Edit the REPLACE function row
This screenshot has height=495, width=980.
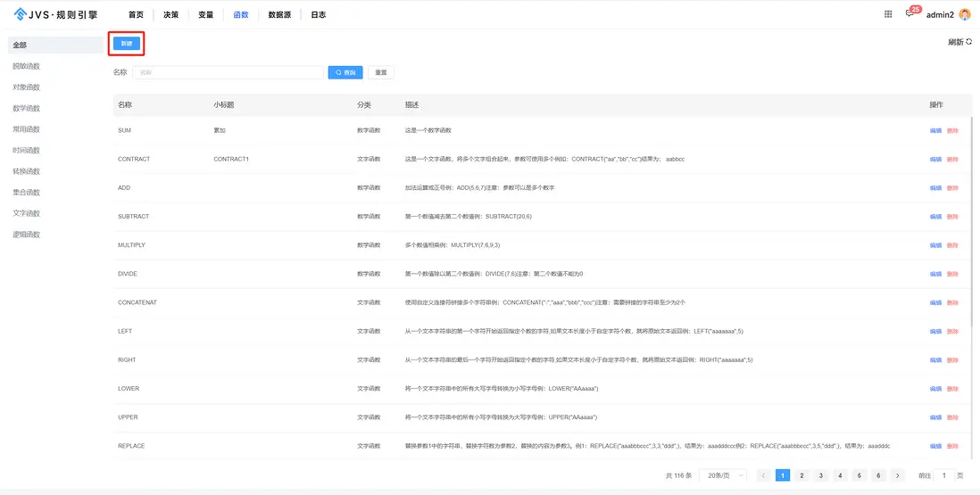[x=935, y=446]
